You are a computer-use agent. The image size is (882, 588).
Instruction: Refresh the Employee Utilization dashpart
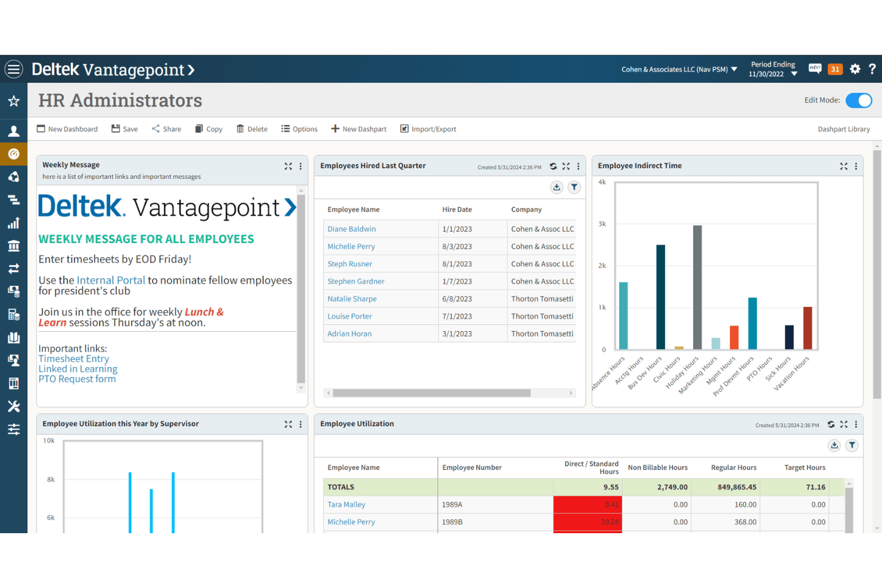pyautogui.click(x=831, y=424)
